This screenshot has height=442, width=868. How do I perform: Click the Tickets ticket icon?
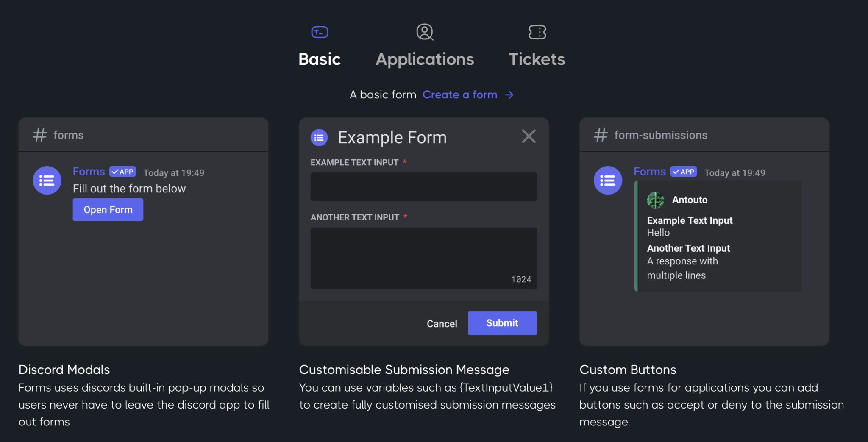point(537,31)
